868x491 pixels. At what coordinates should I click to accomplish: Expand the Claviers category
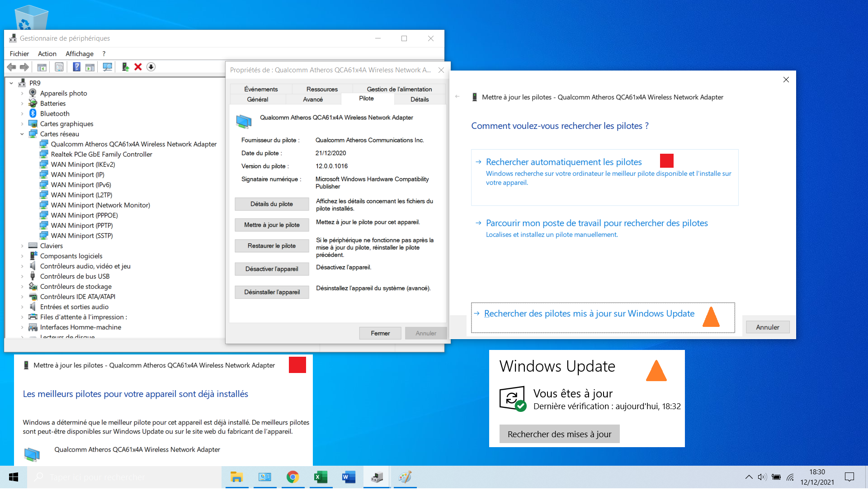pyautogui.click(x=22, y=246)
